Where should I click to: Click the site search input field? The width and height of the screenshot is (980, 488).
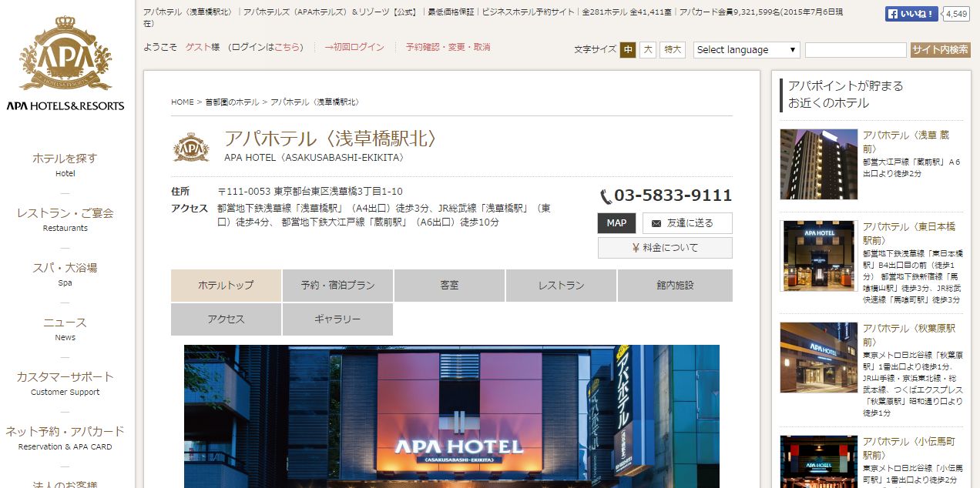pyautogui.click(x=856, y=50)
